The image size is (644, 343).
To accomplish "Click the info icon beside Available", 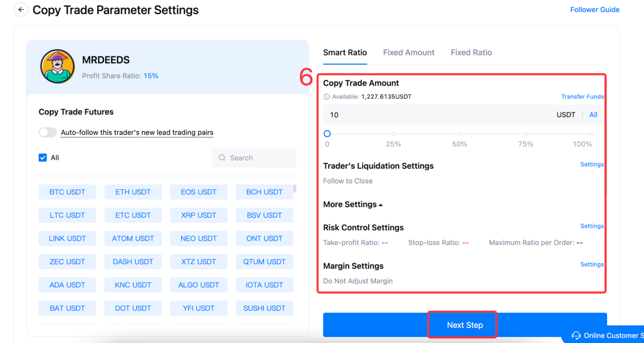I will [x=326, y=97].
